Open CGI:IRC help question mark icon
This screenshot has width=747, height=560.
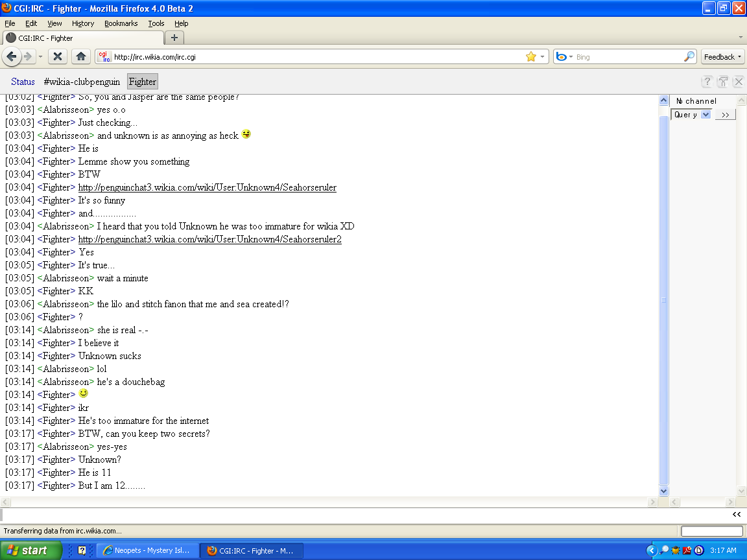coord(707,82)
